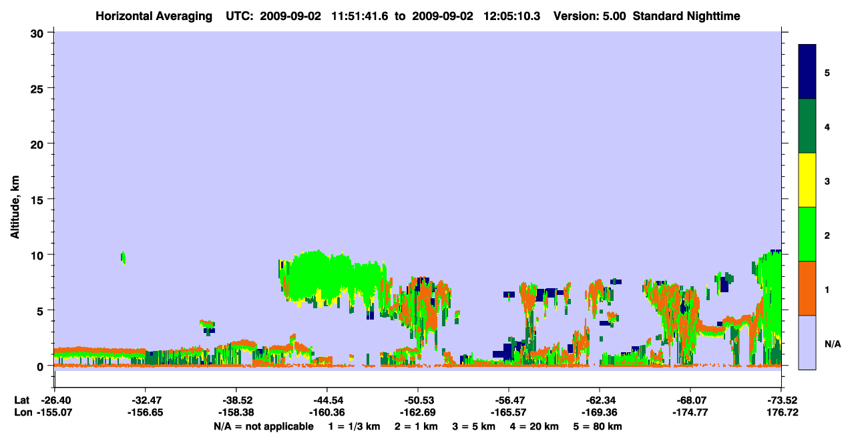
Task: Click the "Version: 5.00" text
Action: [590, 16]
